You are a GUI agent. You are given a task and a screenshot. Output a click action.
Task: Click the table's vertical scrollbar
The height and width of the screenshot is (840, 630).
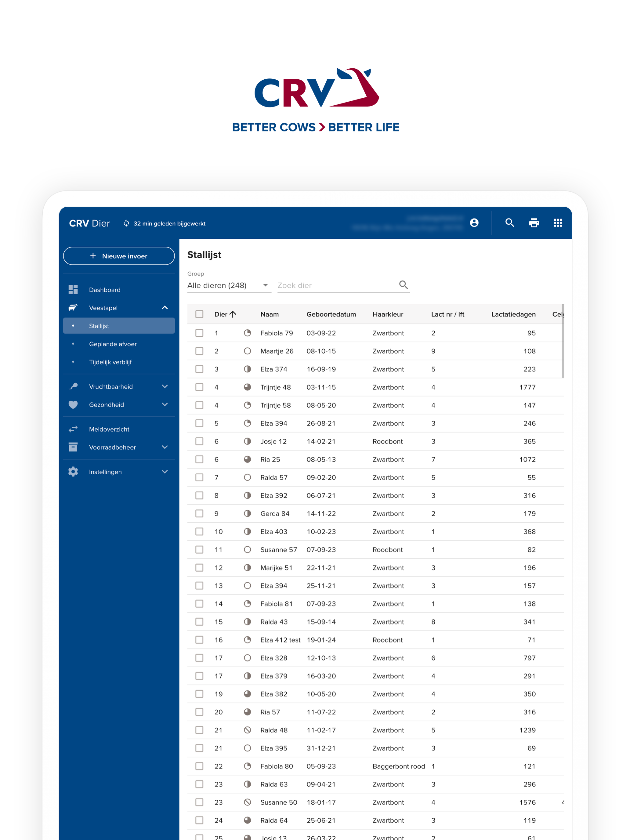coord(563,341)
